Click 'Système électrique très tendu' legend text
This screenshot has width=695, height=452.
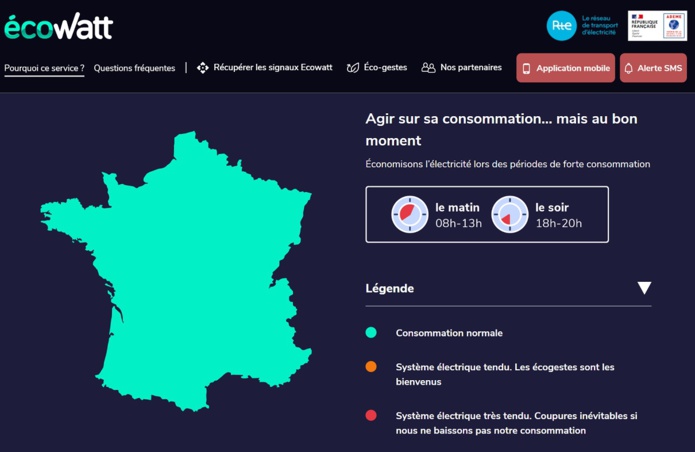click(516, 423)
